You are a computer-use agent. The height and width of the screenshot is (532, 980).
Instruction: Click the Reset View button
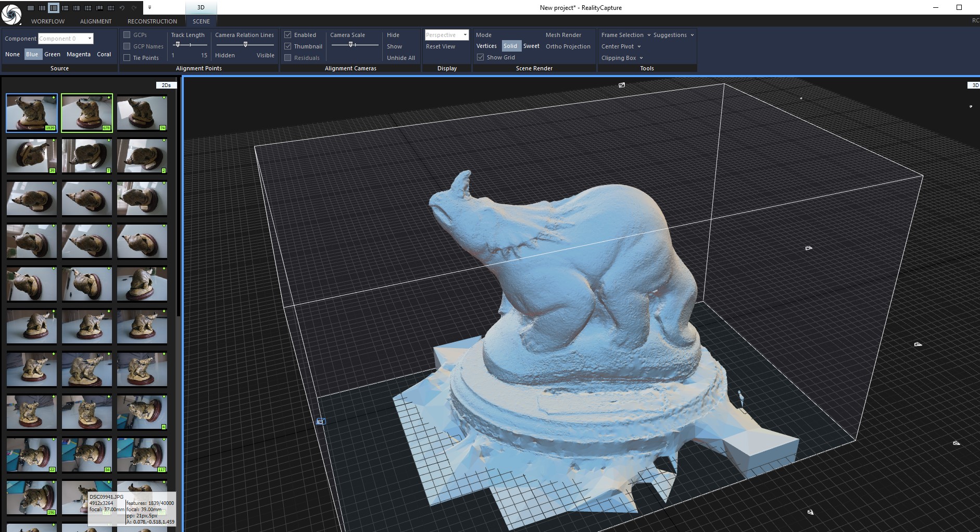point(440,46)
